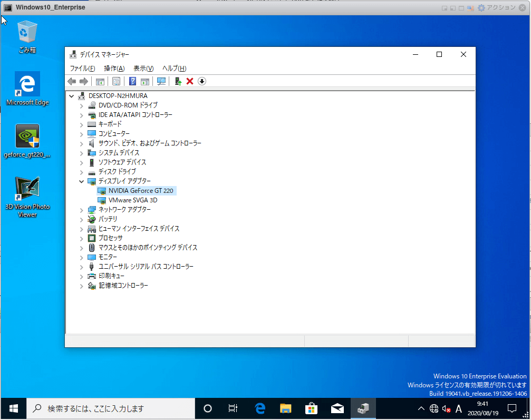This screenshot has width=531, height=420.
Task: Click the Forward arrow toolbar icon
Action: point(84,81)
